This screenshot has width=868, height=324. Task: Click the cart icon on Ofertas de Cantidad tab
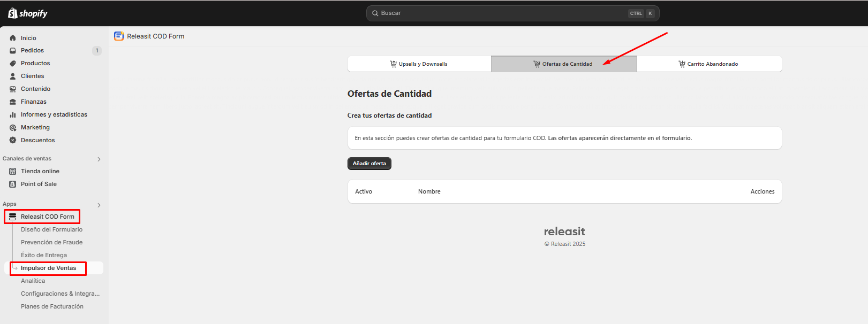click(x=537, y=64)
